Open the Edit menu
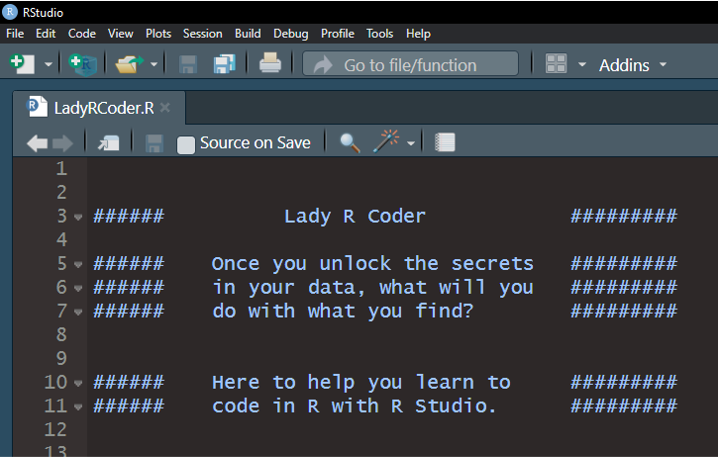This screenshot has width=718, height=457. pyautogui.click(x=46, y=33)
